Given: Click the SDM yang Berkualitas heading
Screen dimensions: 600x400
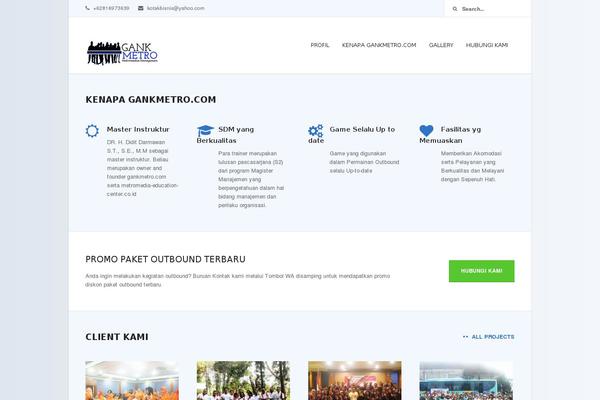Looking at the screenshot, I should (x=225, y=135).
